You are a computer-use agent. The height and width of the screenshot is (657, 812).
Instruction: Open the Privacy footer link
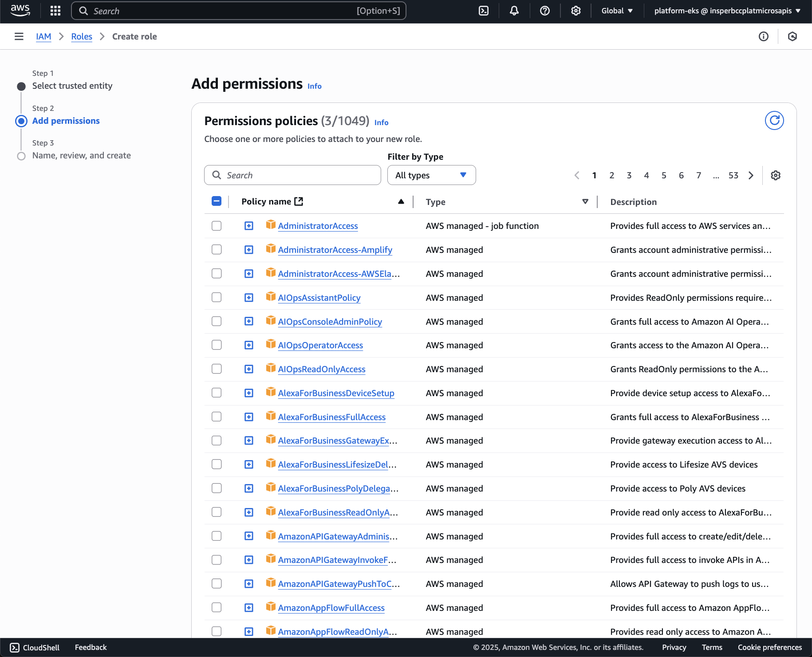[x=674, y=648]
